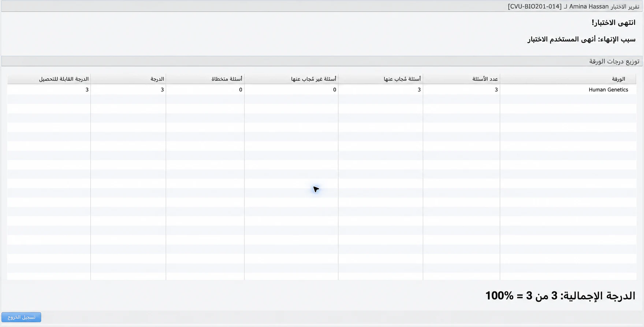The height and width of the screenshot is (327, 644).
Task: Click the تقرير الاختبار Amina Hassan title
Action: pos(573,7)
